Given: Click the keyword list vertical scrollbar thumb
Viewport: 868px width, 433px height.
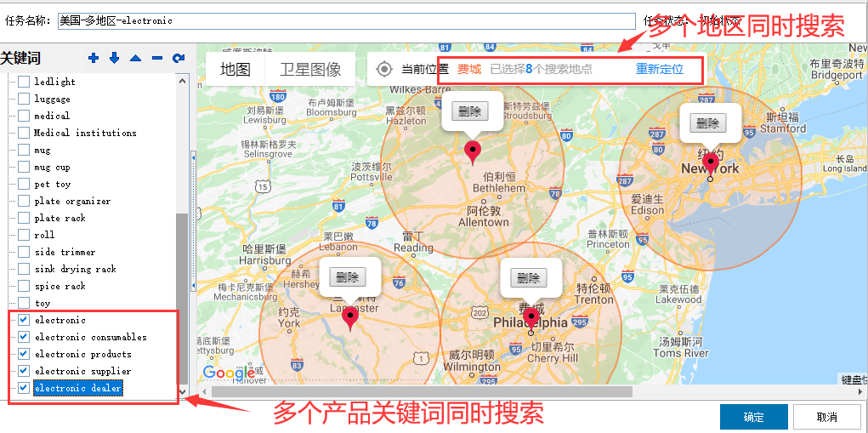Looking at the screenshot, I should click(183, 299).
